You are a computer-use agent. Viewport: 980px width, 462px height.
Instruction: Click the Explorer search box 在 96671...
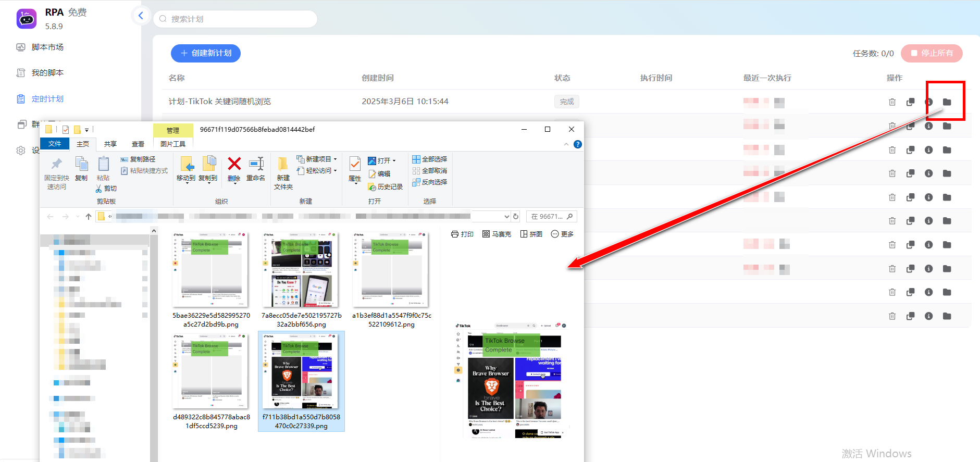(552, 217)
